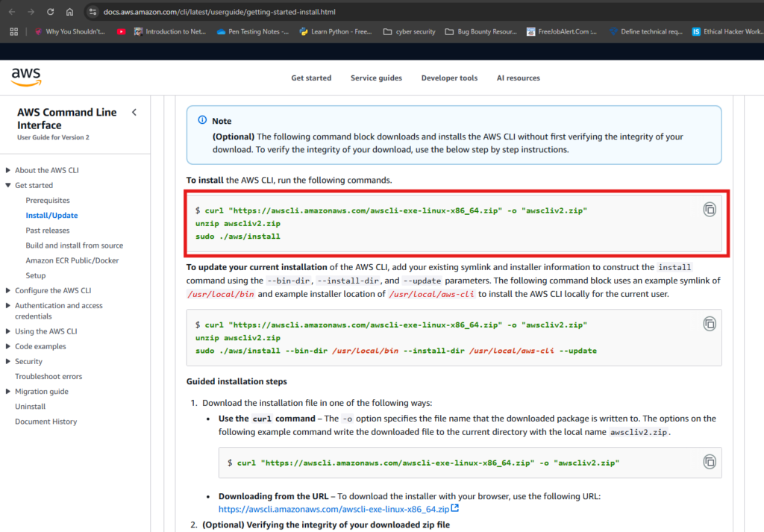The height and width of the screenshot is (532, 764).
Task: Click the 'Guided installation steps' heading
Action: point(237,381)
